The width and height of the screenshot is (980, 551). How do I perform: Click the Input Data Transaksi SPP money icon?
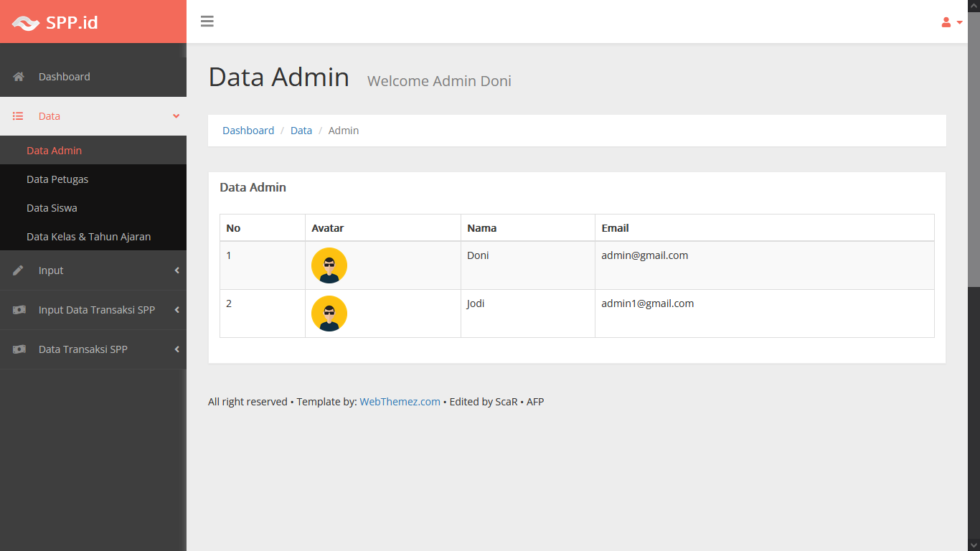(x=19, y=310)
